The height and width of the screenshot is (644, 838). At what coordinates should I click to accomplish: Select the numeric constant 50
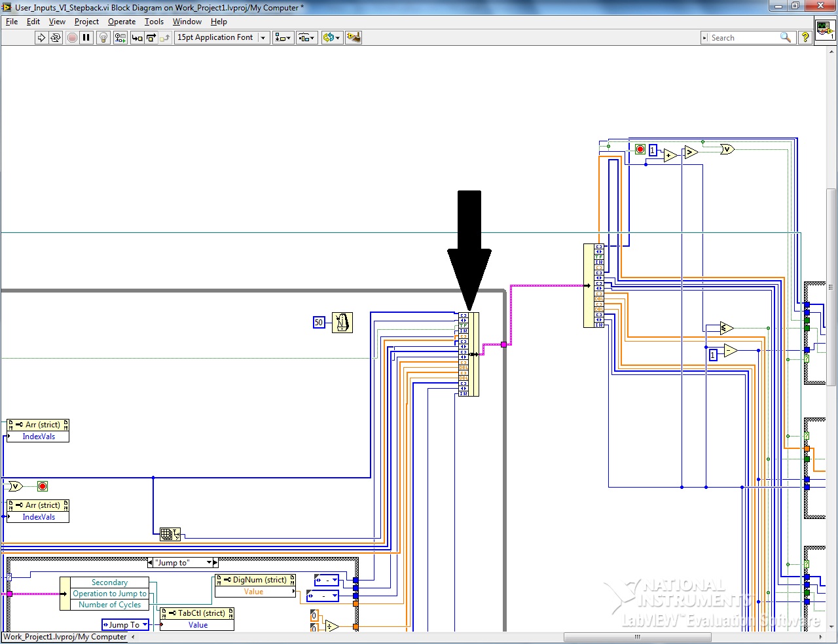(x=319, y=322)
